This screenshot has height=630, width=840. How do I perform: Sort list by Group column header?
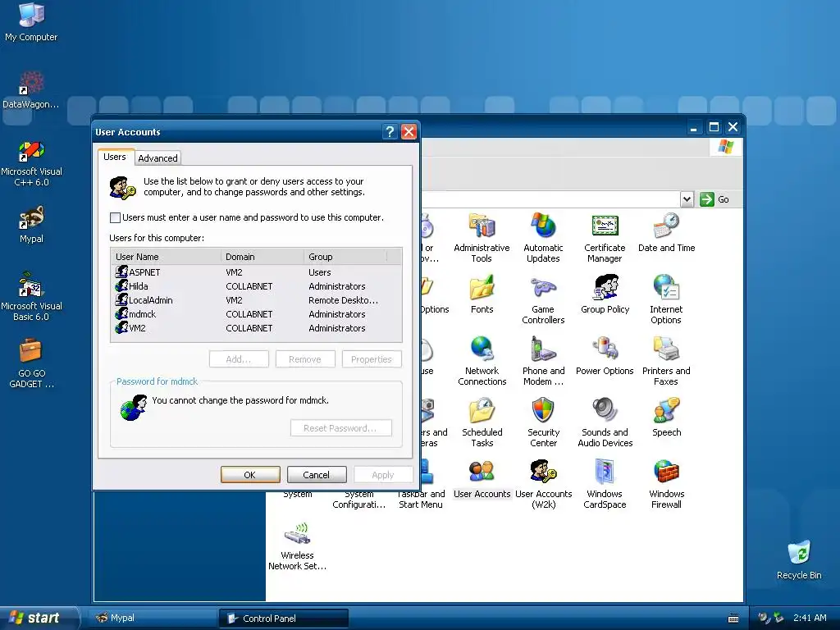(345, 257)
